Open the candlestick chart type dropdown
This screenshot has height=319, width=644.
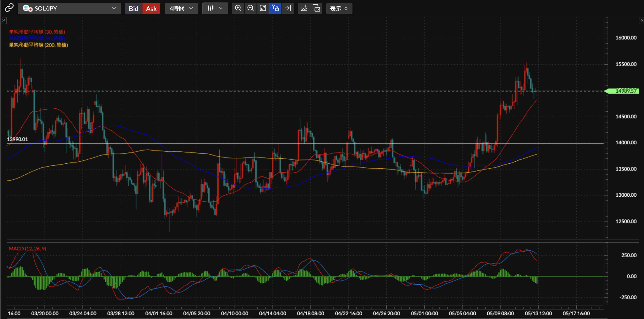[215, 8]
